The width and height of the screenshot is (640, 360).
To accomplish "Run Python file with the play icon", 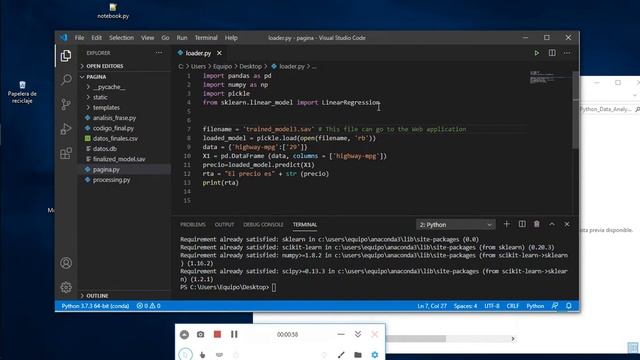I will click(x=536, y=53).
